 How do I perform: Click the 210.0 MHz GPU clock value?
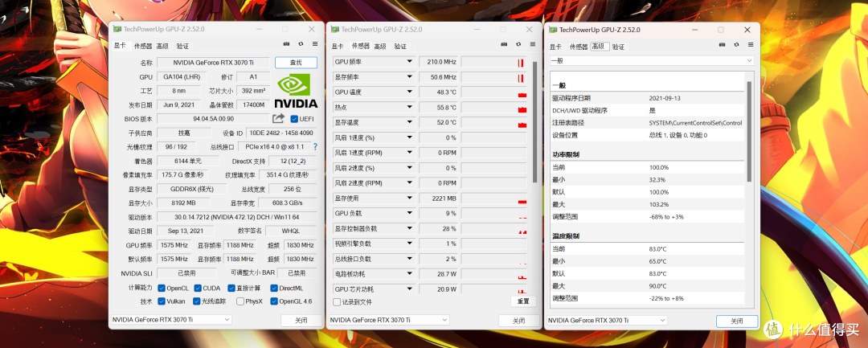[439, 62]
